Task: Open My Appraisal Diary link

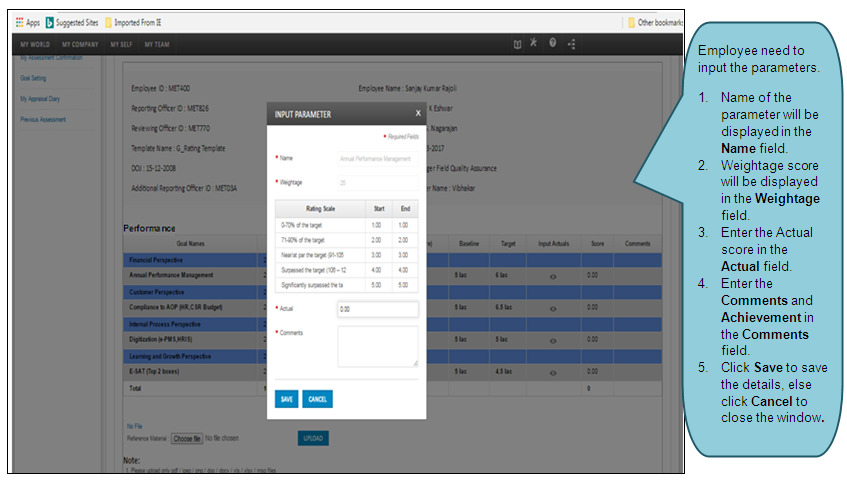Action: point(40,99)
